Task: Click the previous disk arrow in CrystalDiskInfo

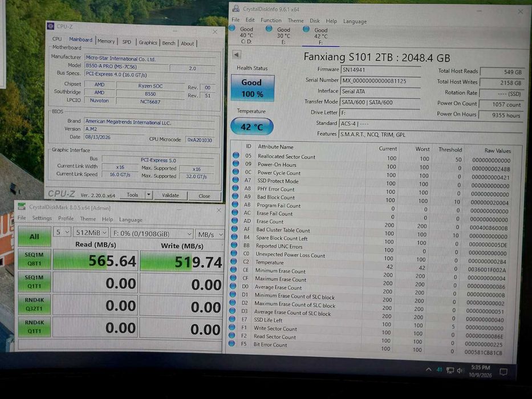Action: (x=237, y=54)
